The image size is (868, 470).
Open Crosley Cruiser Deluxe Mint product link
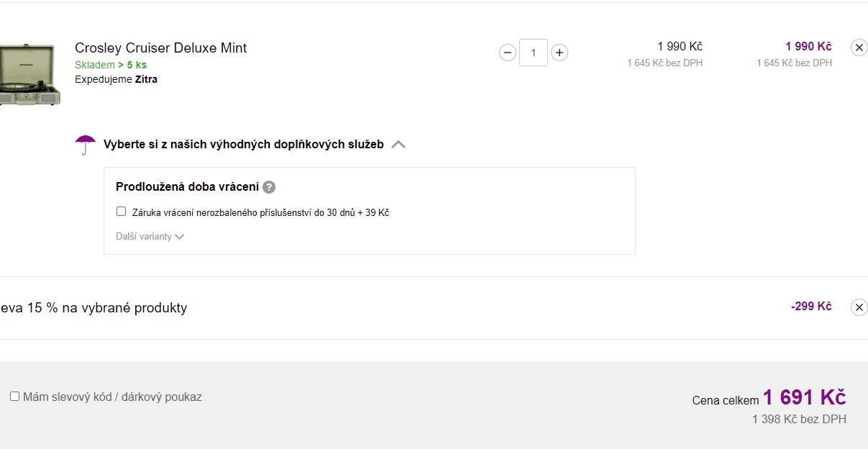161,48
